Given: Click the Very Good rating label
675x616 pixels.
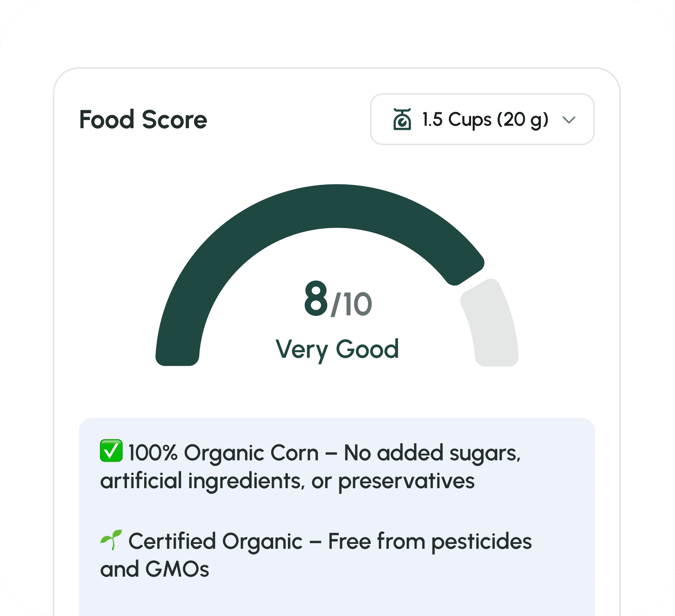Looking at the screenshot, I should point(337,349).
